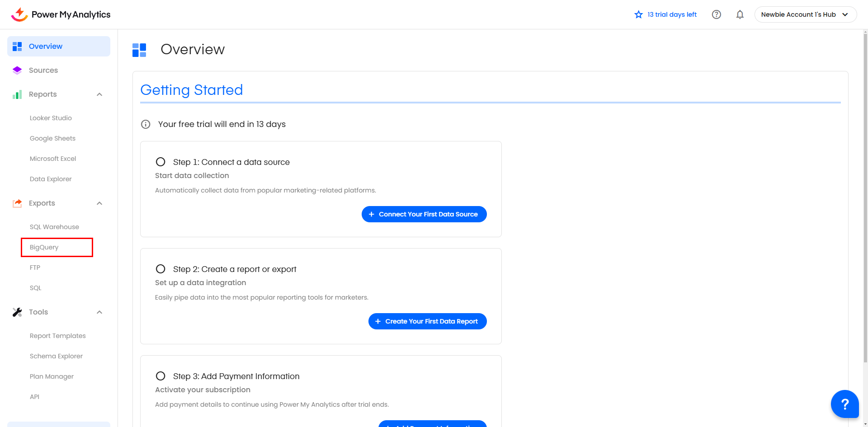Viewport: 868px width, 427px height.
Task: Collapse the Exports section chevron
Action: pyautogui.click(x=99, y=203)
